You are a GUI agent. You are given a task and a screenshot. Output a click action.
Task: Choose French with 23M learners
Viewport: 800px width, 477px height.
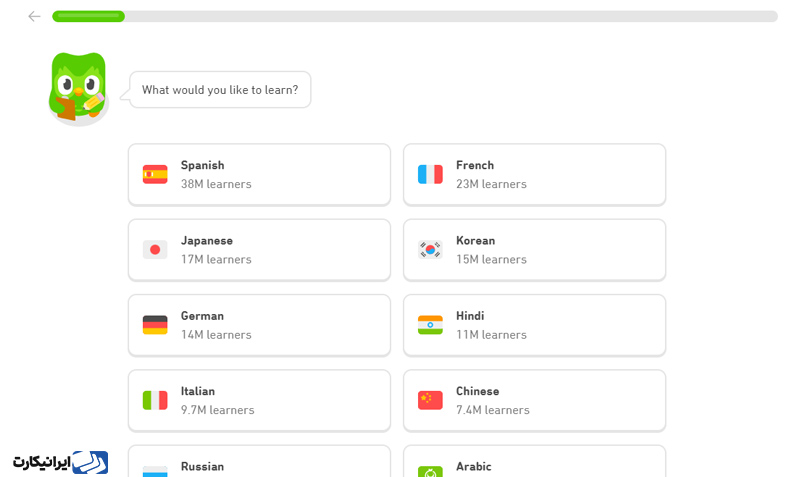point(534,174)
